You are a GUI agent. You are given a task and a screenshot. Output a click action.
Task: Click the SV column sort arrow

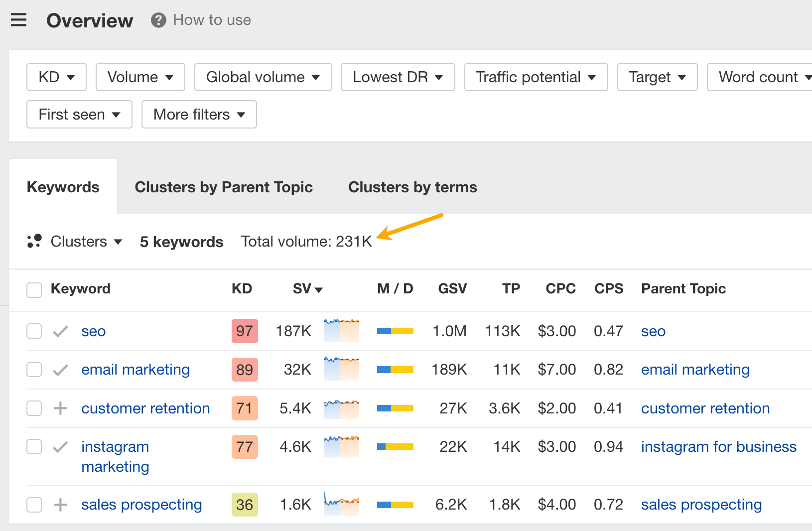click(x=319, y=289)
